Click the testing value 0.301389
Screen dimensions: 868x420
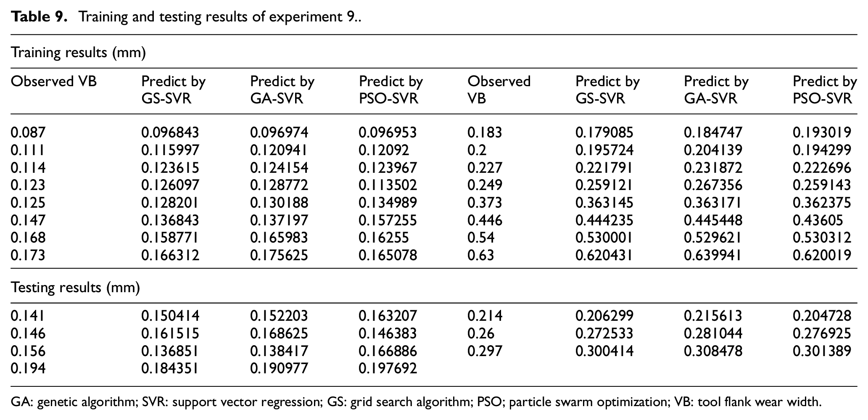(x=822, y=351)
